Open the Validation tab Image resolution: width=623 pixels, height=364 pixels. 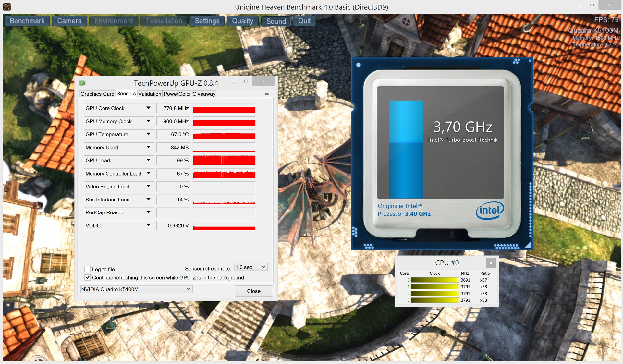(x=150, y=94)
